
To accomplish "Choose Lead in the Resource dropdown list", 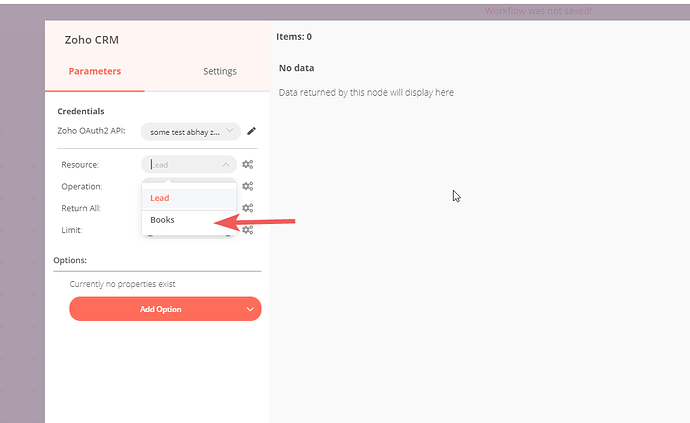I will 160,198.
